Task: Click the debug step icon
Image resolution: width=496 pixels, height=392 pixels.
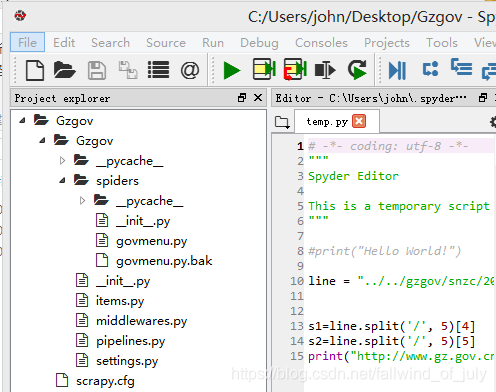Action: [430, 69]
